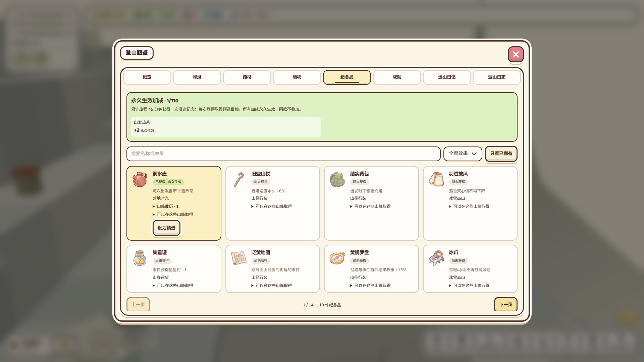Expand 可以在这些山峰取得 under 集星罐
The image size is (644, 362).
173,286
